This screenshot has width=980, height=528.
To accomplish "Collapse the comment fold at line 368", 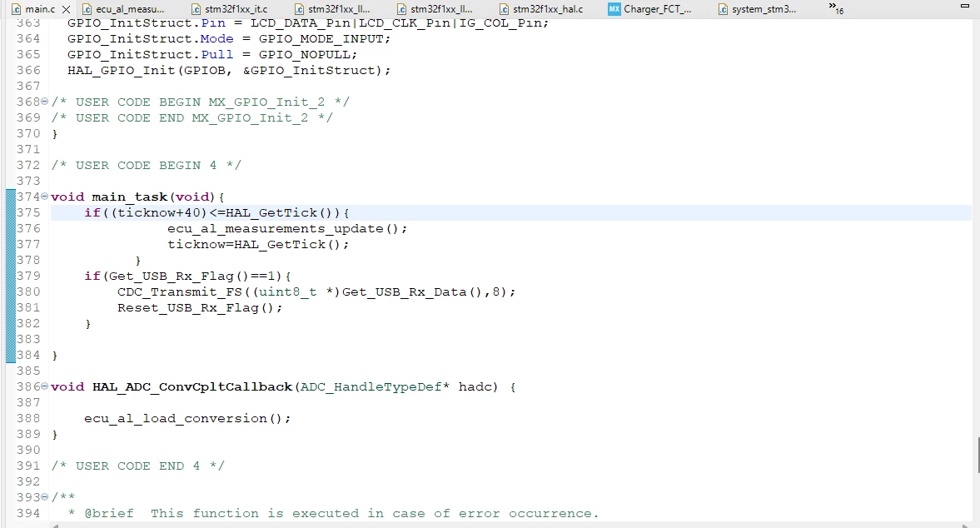I will (44, 102).
